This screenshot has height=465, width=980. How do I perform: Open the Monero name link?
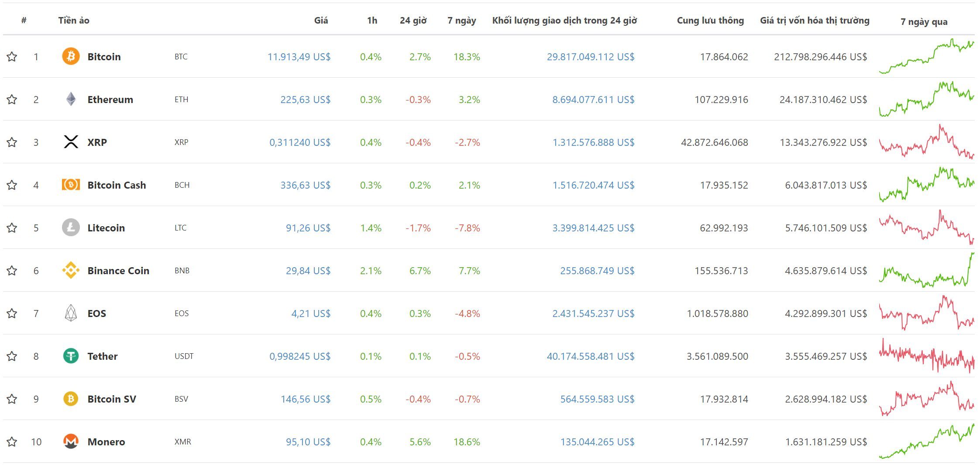point(106,441)
